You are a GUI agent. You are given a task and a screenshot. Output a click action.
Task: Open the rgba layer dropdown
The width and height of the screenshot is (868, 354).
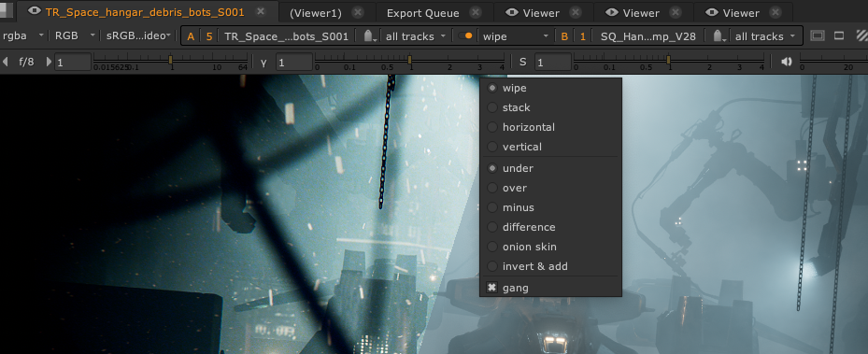(22, 35)
